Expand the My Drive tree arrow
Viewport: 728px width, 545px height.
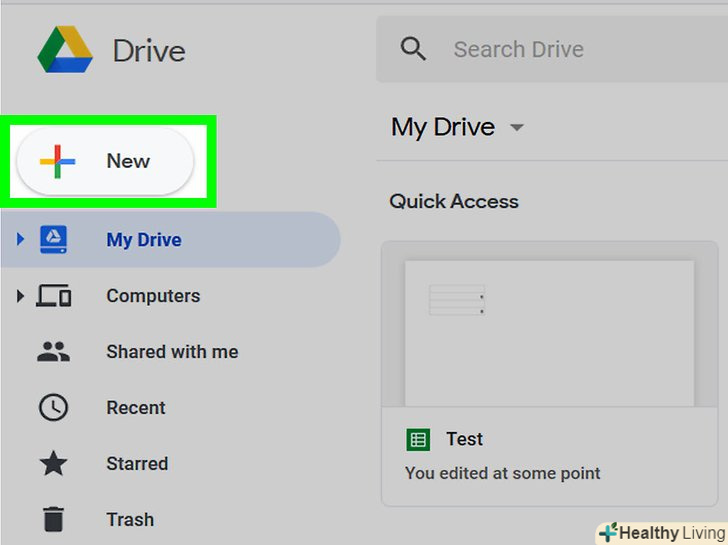coord(20,240)
